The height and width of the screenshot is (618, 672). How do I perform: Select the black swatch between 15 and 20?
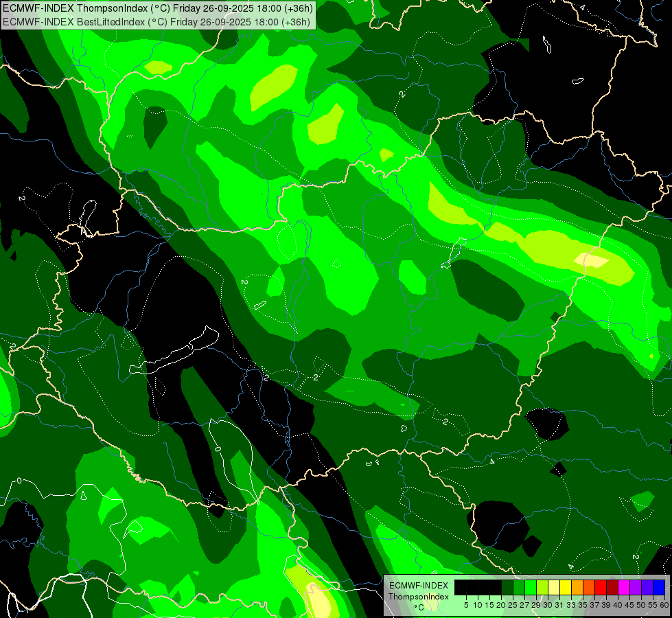[x=496, y=587]
